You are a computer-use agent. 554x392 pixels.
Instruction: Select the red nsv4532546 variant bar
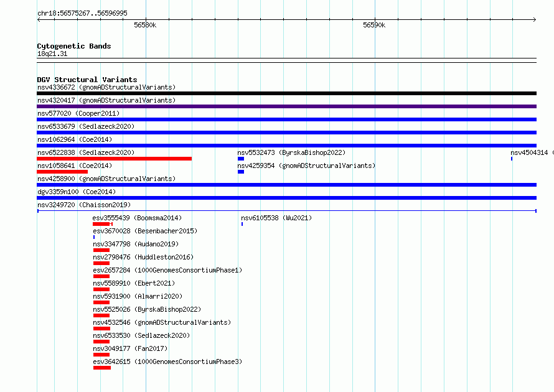pyautogui.click(x=101, y=329)
